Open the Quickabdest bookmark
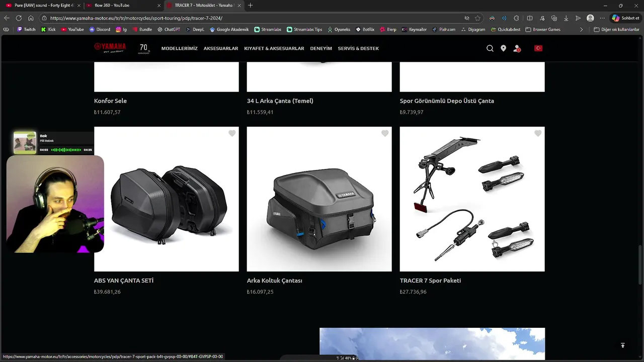This screenshot has height=362, width=644. click(505, 30)
